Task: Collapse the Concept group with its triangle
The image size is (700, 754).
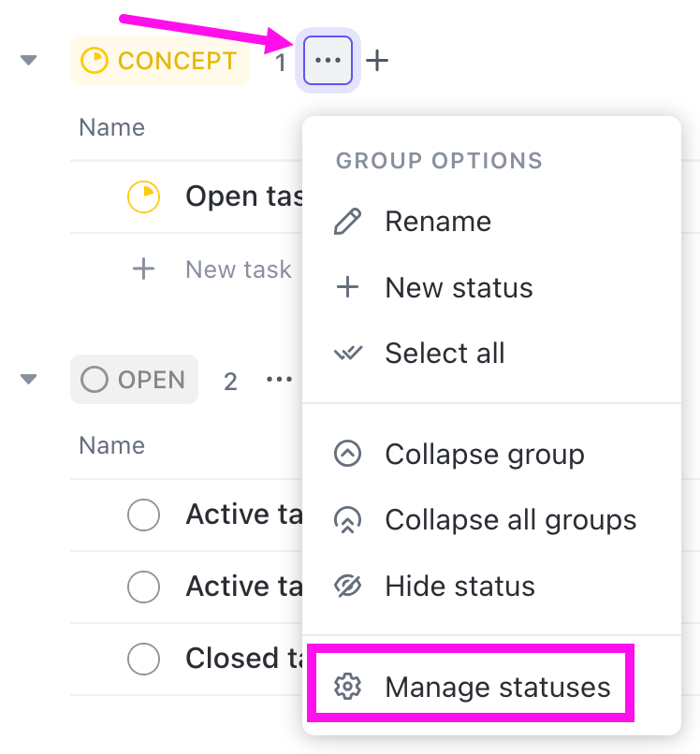Action: click(29, 61)
